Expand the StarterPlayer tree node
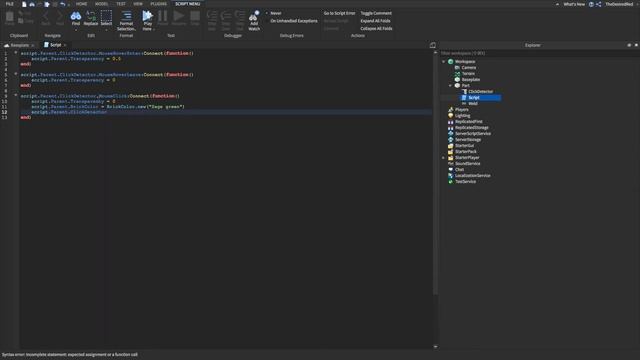The image size is (640, 360). [444, 158]
